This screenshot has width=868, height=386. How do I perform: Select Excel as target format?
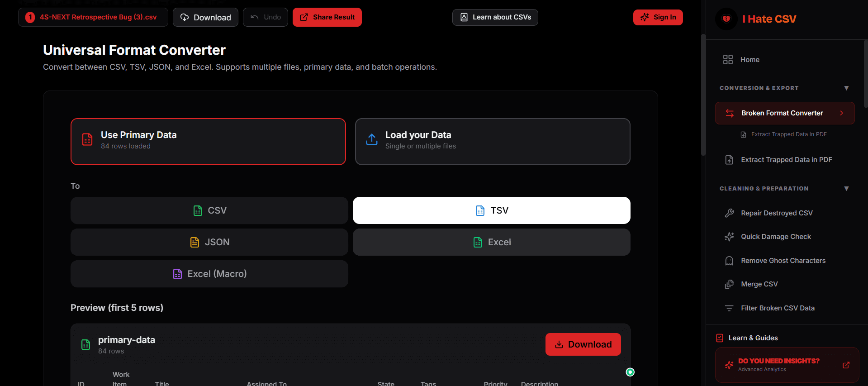[492, 242]
